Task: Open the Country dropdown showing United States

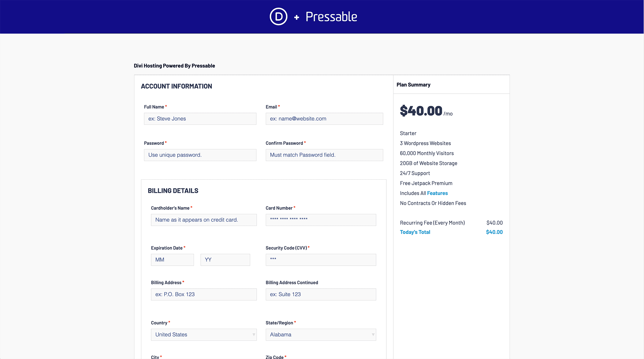Action: pos(204,335)
